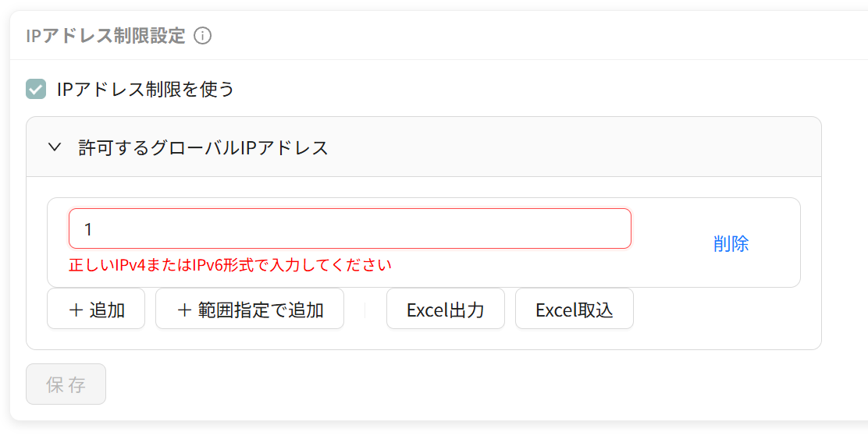Click the digit 1 typed in the IP field
868x439 pixels.
point(88,229)
